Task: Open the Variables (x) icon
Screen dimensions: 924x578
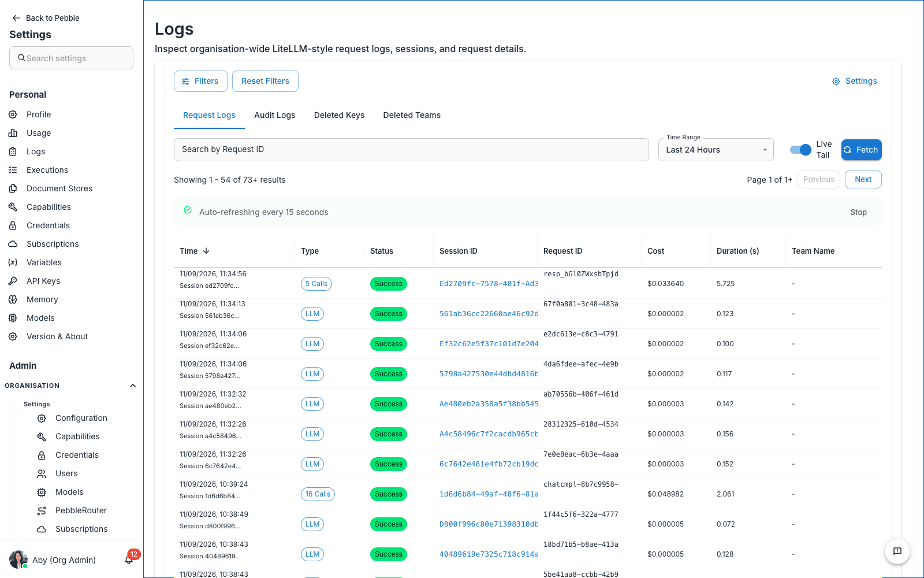Action: coord(13,262)
